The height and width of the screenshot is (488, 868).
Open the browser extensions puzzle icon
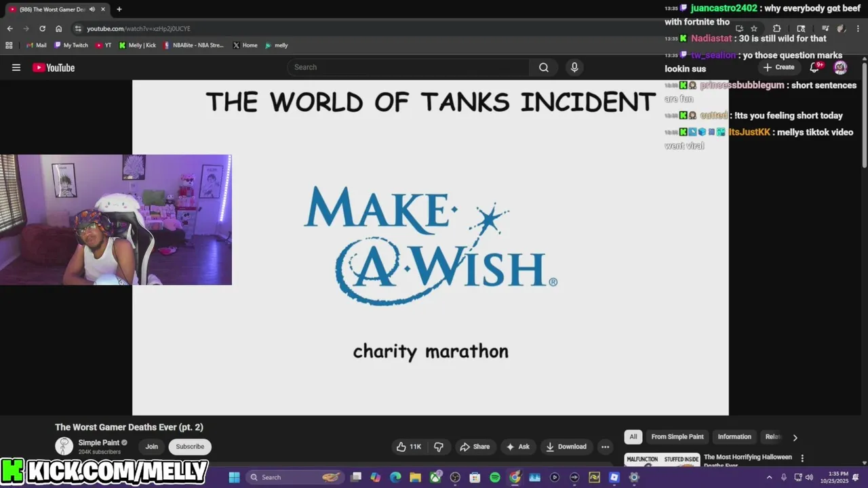tap(776, 28)
